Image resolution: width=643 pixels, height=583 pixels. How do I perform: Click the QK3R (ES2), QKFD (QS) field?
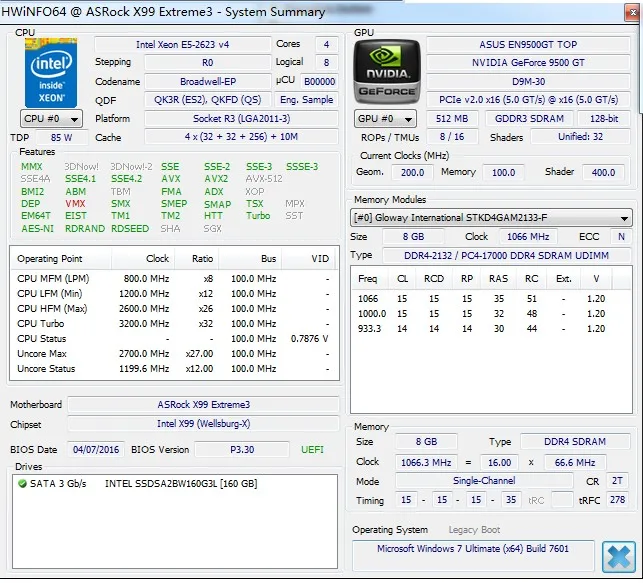point(207,100)
